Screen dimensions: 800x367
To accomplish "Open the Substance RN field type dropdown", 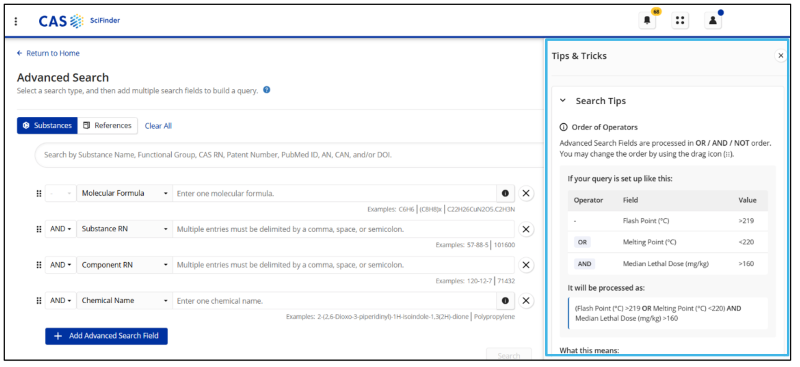I will [124, 229].
